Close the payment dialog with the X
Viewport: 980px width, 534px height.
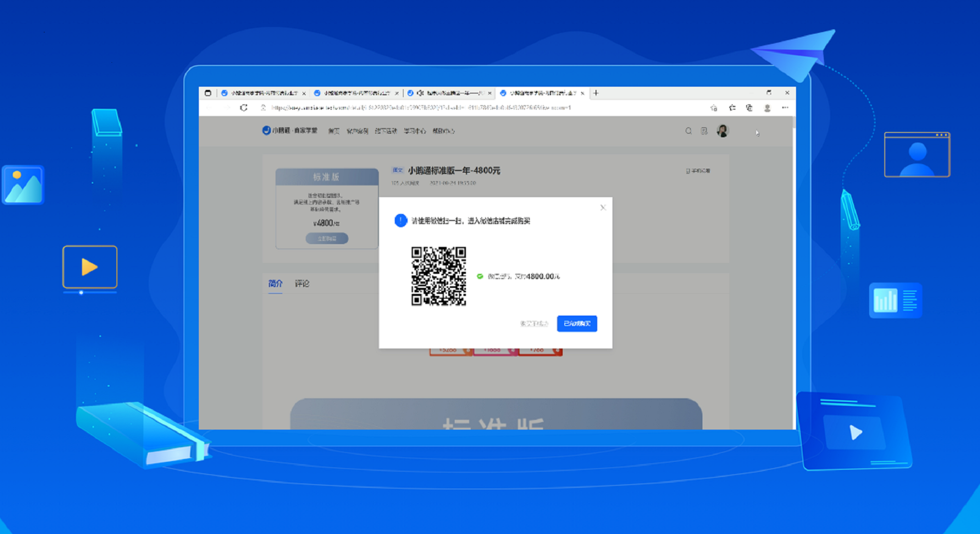(x=603, y=208)
